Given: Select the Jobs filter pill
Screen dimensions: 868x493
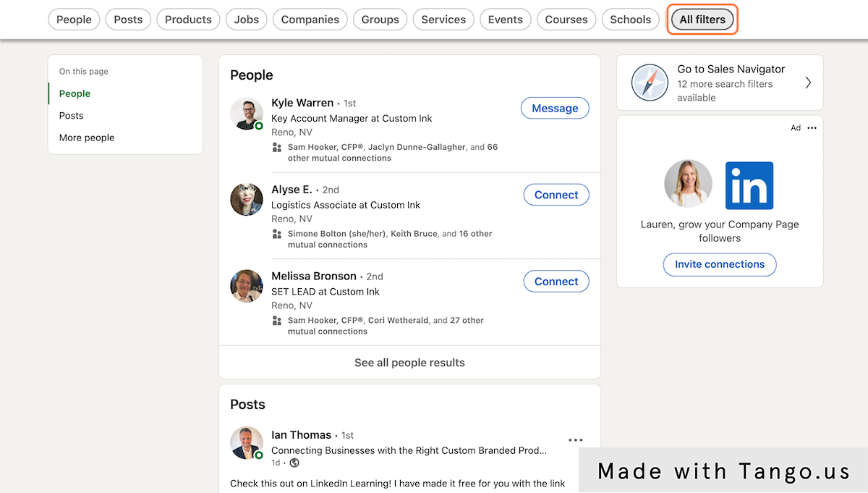Looking at the screenshot, I should coord(247,20).
